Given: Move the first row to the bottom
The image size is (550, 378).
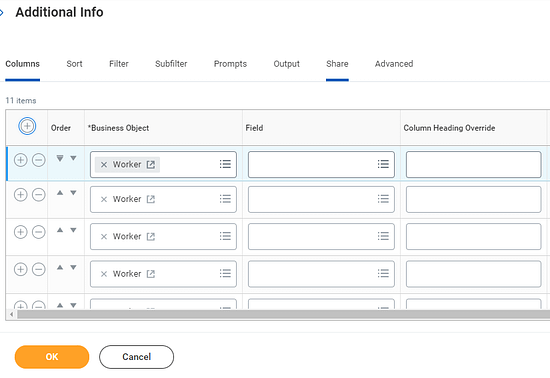Looking at the screenshot, I should tap(60, 158).
